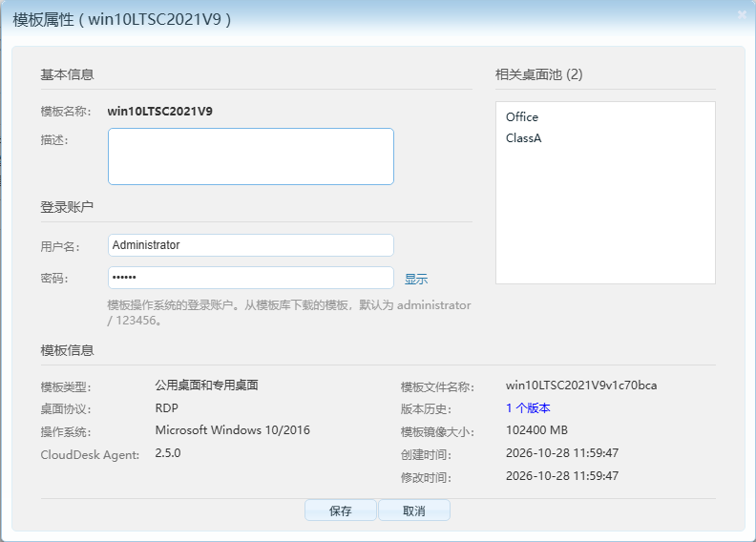Select Office in related desktop pools
Image resolution: width=756 pixels, height=542 pixels.
click(x=522, y=117)
